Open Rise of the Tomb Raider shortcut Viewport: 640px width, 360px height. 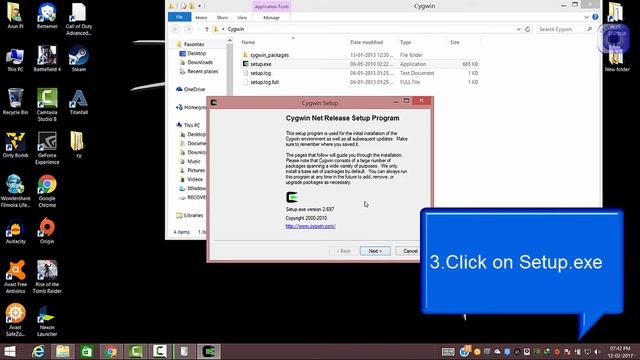(47, 277)
